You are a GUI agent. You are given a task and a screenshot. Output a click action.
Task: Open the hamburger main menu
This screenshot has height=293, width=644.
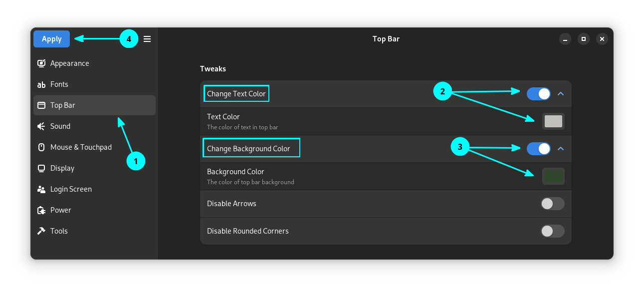[x=147, y=39]
